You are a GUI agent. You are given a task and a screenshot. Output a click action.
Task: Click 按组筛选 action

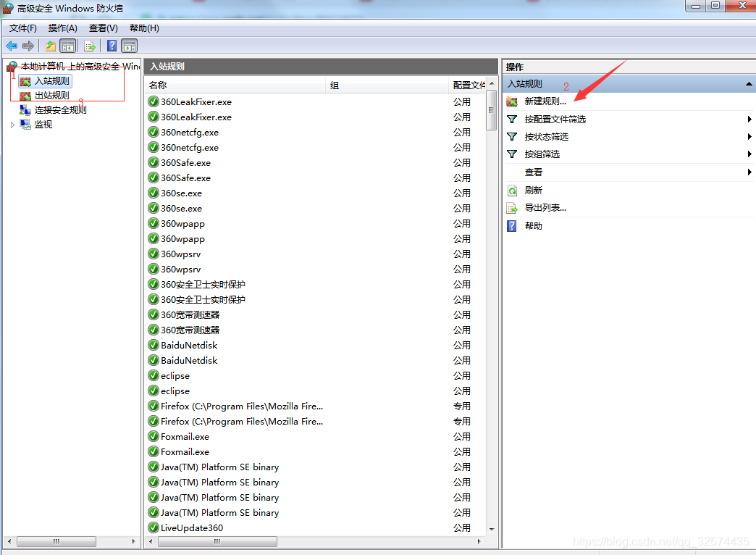pyautogui.click(x=542, y=154)
